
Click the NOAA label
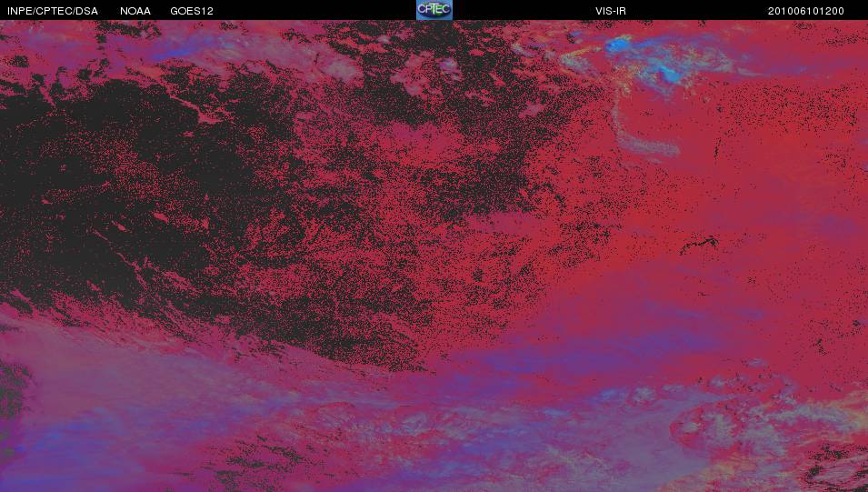pyautogui.click(x=135, y=11)
